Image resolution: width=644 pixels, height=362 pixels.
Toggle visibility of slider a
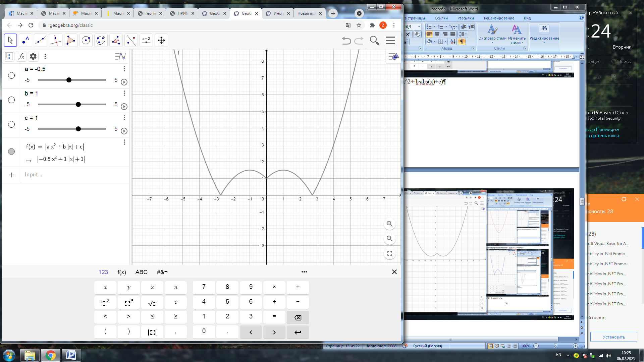(11, 75)
